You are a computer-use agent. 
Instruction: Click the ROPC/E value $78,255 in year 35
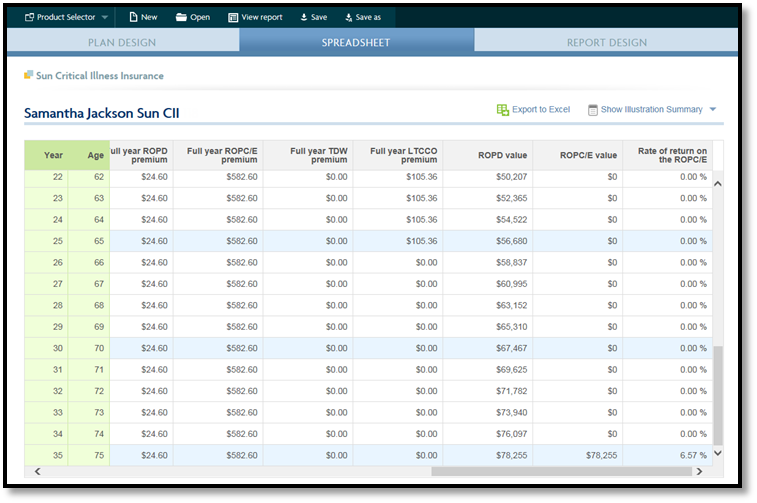click(577, 455)
